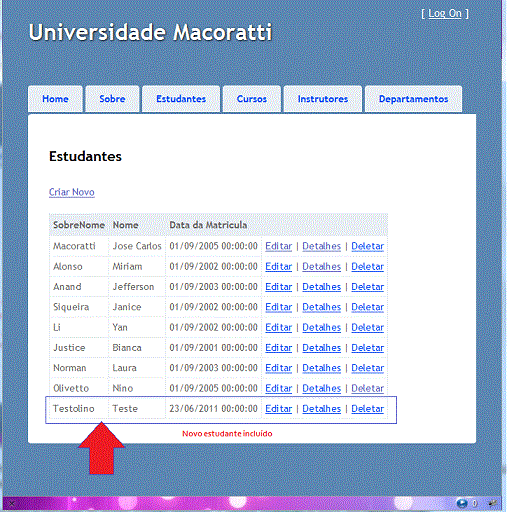The height and width of the screenshot is (512, 507).
Task: Delete the Justice Bianca record
Action: [367, 348]
